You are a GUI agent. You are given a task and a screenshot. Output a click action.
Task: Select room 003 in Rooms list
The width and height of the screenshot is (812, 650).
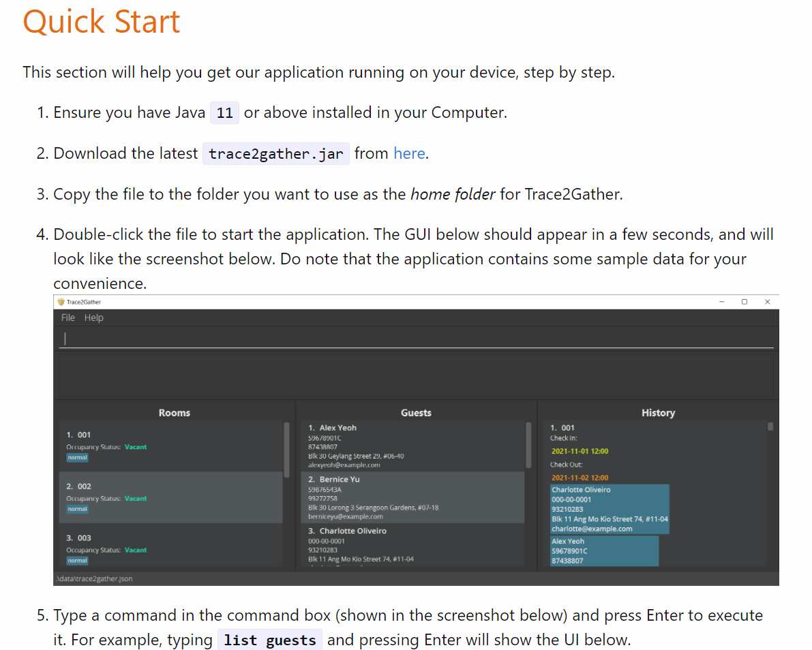171,545
